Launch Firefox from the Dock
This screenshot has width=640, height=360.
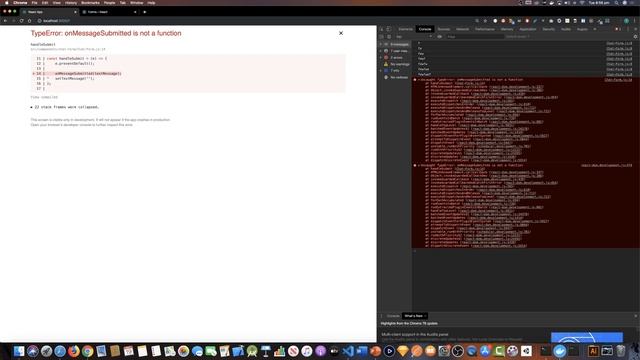point(74,351)
